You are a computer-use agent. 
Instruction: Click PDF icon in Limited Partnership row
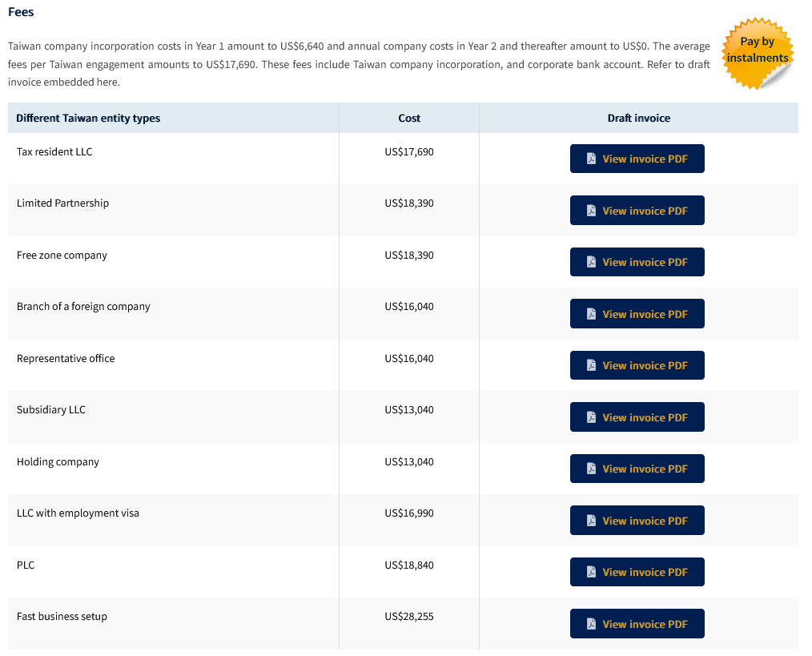point(591,211)
